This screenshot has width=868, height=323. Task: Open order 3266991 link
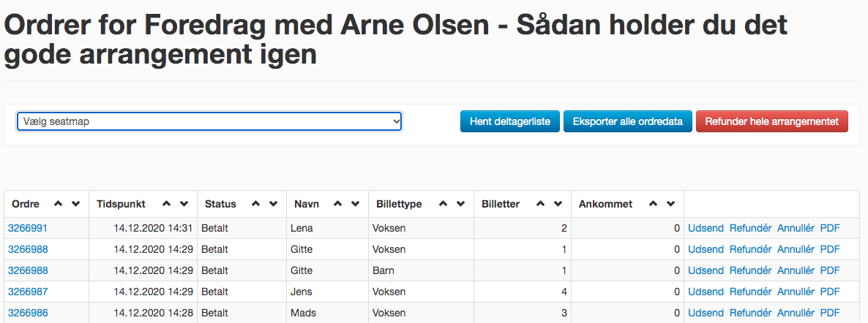coord(28,229)
